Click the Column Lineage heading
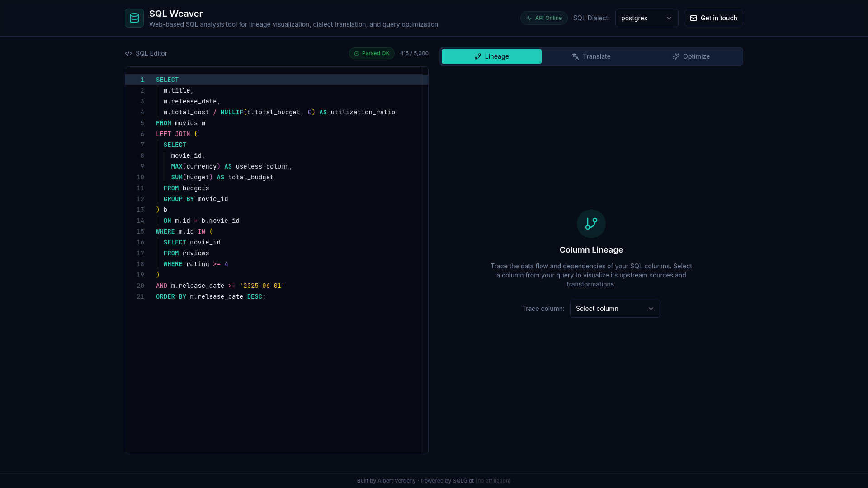868x488 pixels. pos(591,250)
